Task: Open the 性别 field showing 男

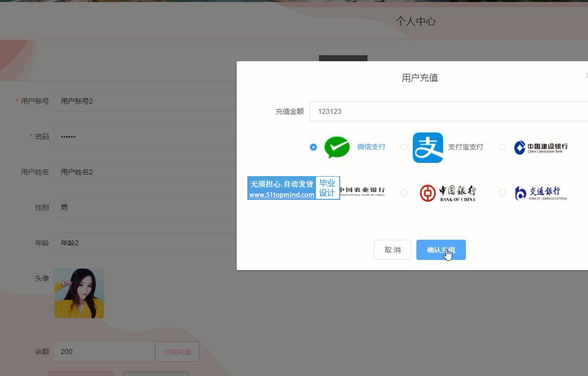Action: coord(145,207)
